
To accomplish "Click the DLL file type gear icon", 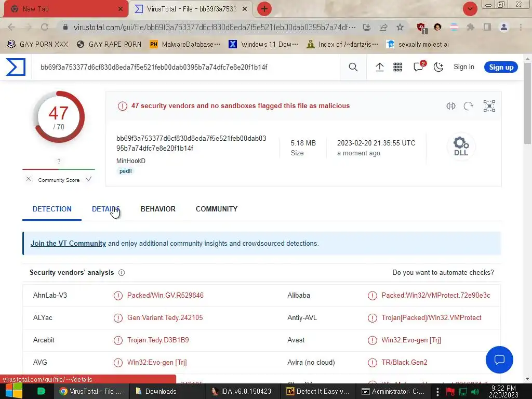I will [461, 146].
